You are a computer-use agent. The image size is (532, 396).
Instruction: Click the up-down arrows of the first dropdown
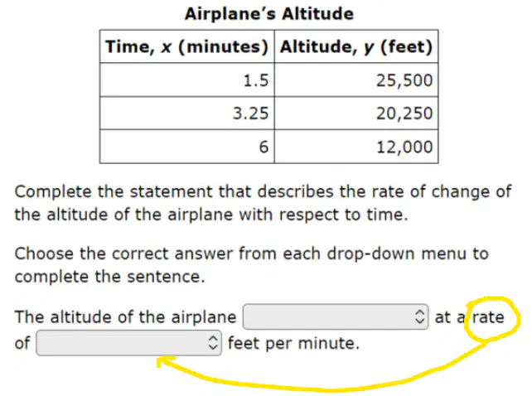tap(419, 316)
